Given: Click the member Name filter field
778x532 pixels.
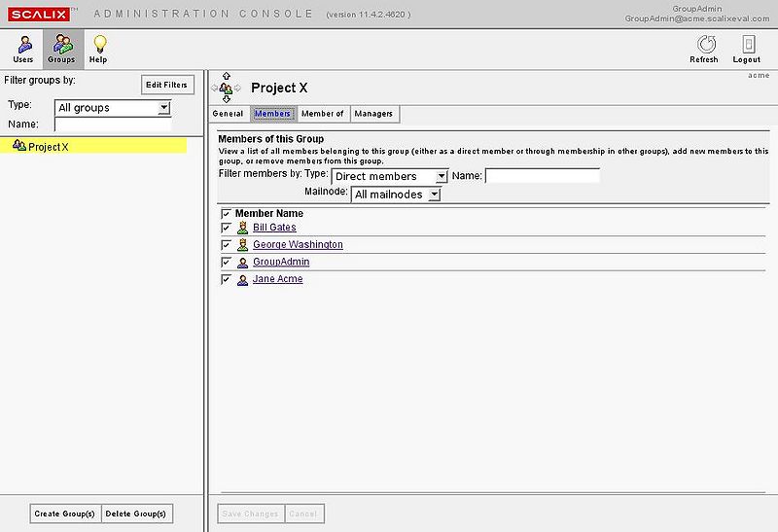Looking at the screenshot, I should click(x=543, y=176).
